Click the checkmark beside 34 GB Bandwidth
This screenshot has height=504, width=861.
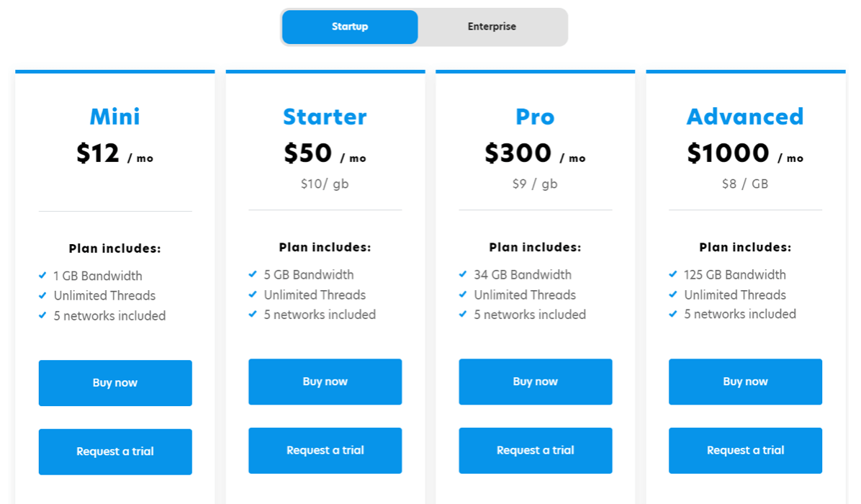click(x=463, y=274)
